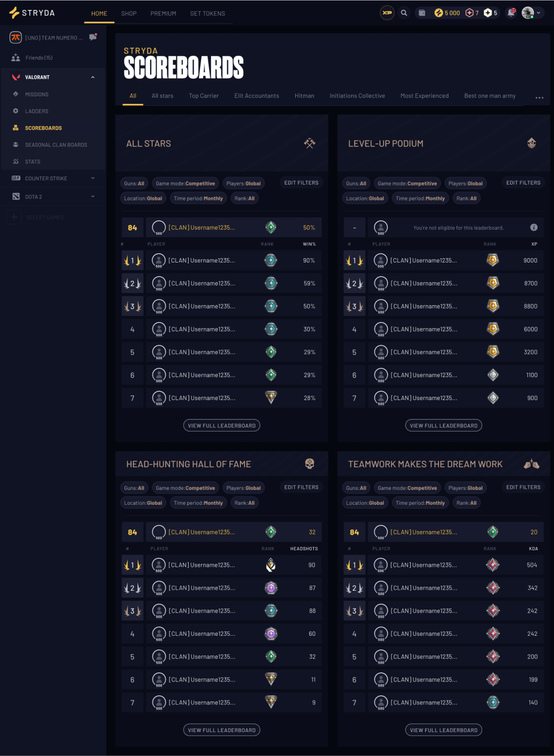Open the Teamwork player with 504 KDA
Screen dimensions: 554x756
coord(456,565)
